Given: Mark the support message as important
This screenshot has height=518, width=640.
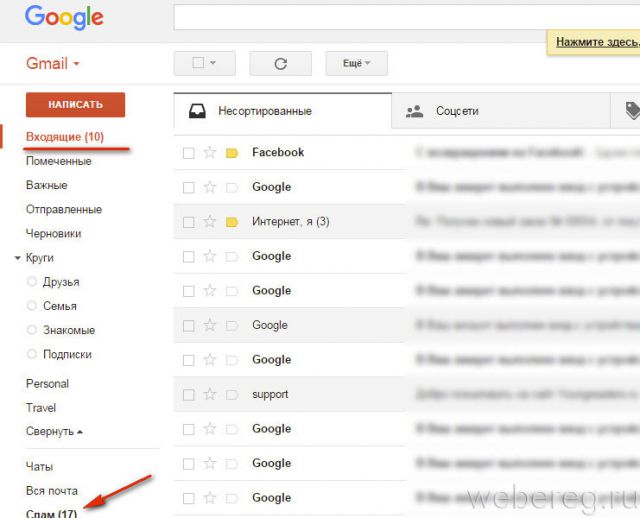Looking at the screenshot, I should [232, 395].
